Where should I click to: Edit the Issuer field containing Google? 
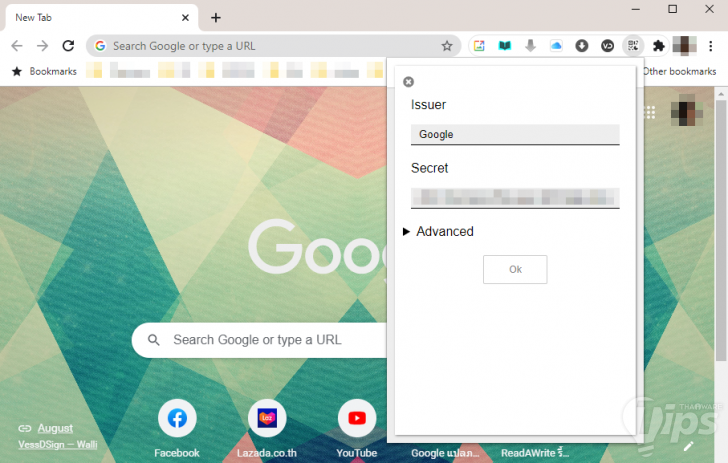click(x=515, y=134)
